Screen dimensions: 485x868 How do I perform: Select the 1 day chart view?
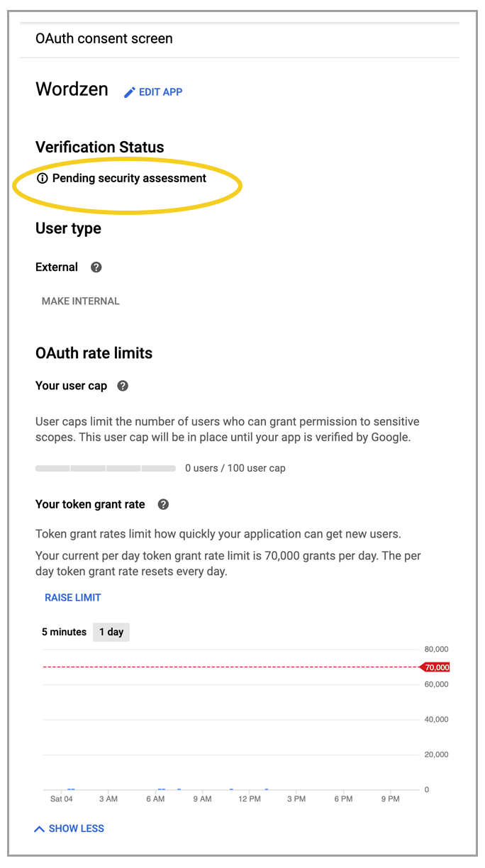tap(111, 632)
